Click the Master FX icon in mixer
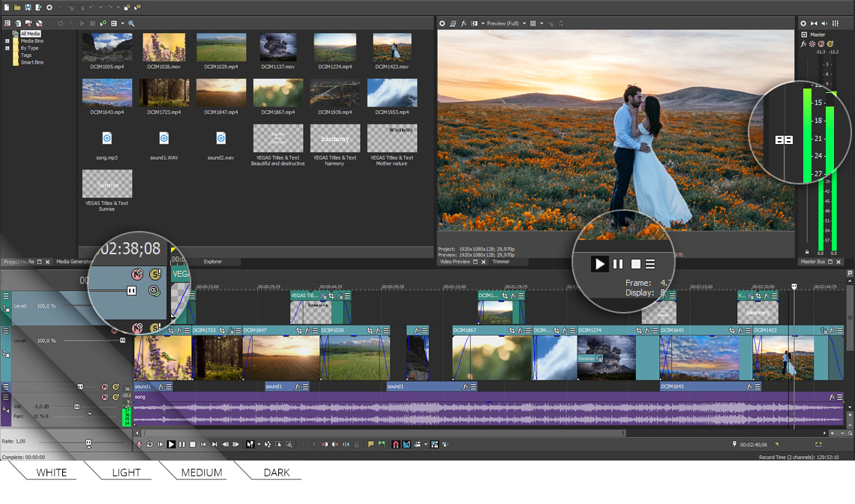Viewport: 855px width, 504px height. [x=803, y=44]
